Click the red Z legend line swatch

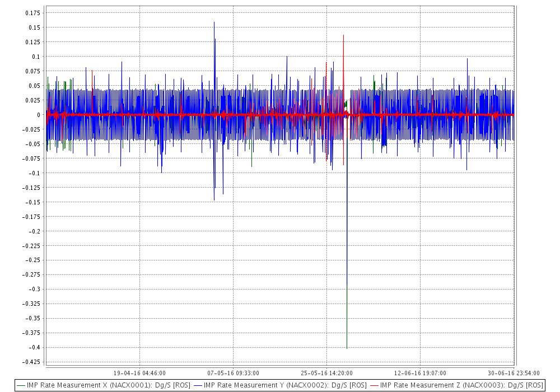pyautogui.click(x=374, y=386)
